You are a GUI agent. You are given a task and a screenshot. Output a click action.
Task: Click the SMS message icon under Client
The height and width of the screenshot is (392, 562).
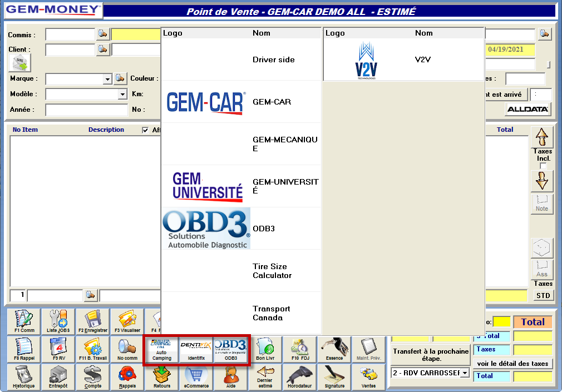(19, 63)
